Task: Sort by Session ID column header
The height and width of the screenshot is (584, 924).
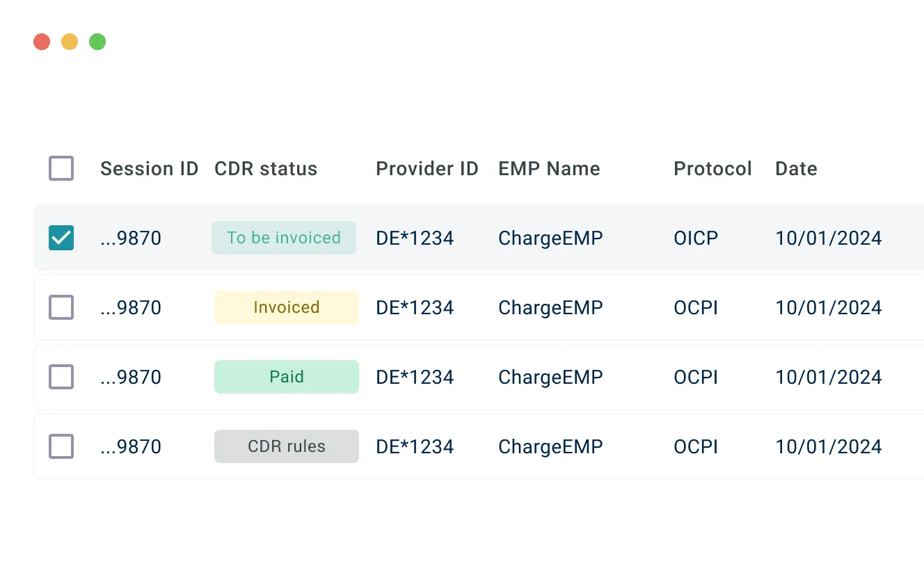Action: click(x=149, y=168)
